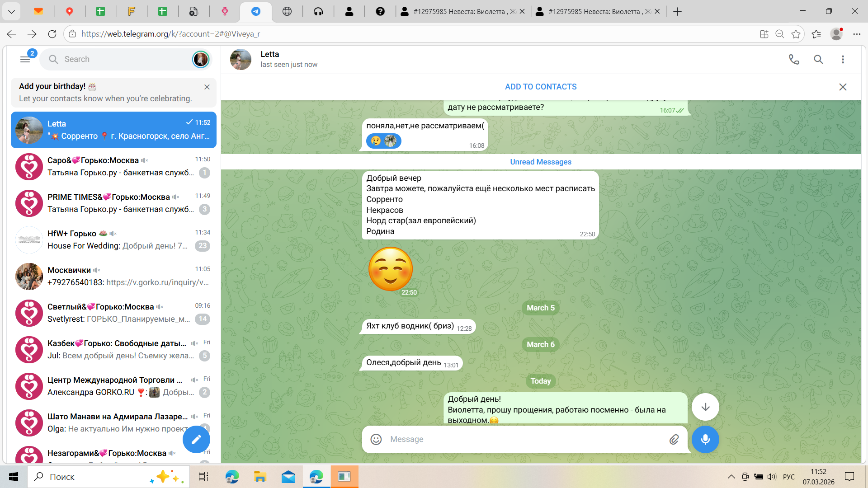Open the Mail app in Windows taskbar
The height and width of the screenshot is (488, 868).
click(288, 477)
